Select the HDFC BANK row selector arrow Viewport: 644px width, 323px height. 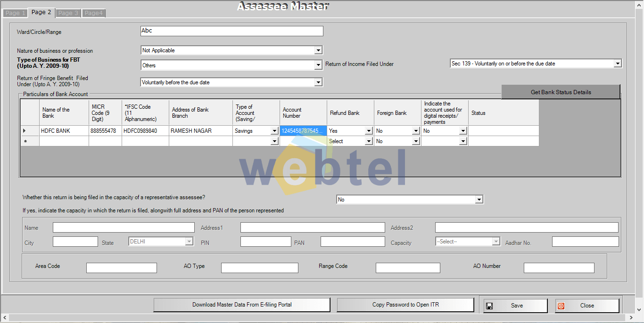click(25, 131)
